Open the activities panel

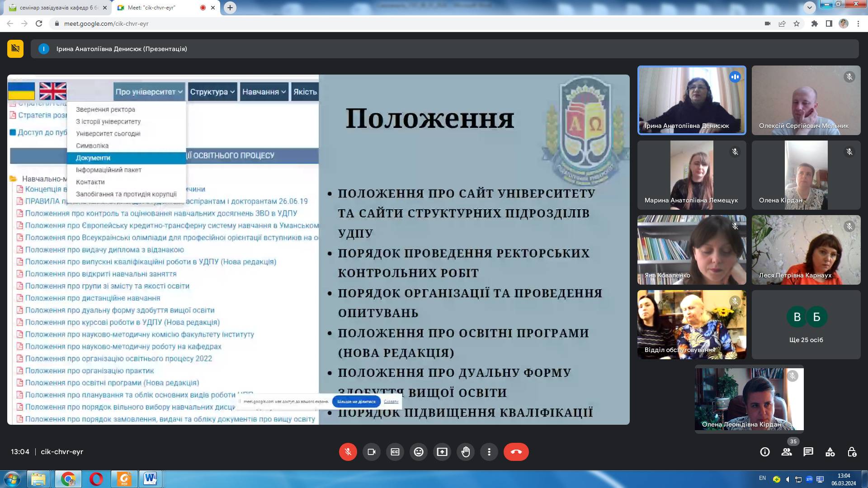click(x=830, y=452)
